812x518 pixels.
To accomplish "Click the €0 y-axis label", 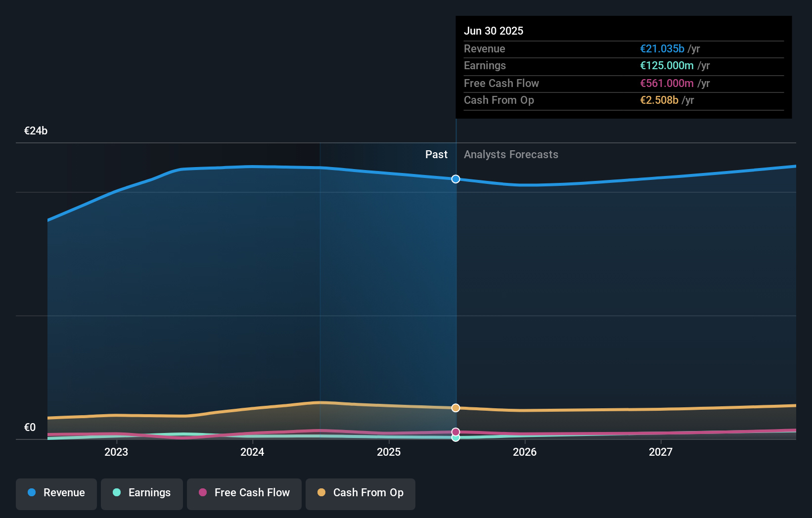I will (30, 428).
